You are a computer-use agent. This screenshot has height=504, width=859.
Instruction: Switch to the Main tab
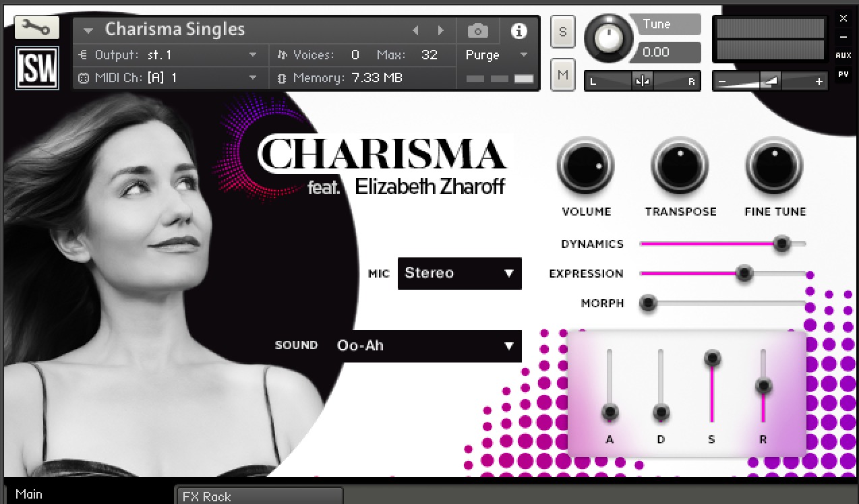tap(29, 494)
